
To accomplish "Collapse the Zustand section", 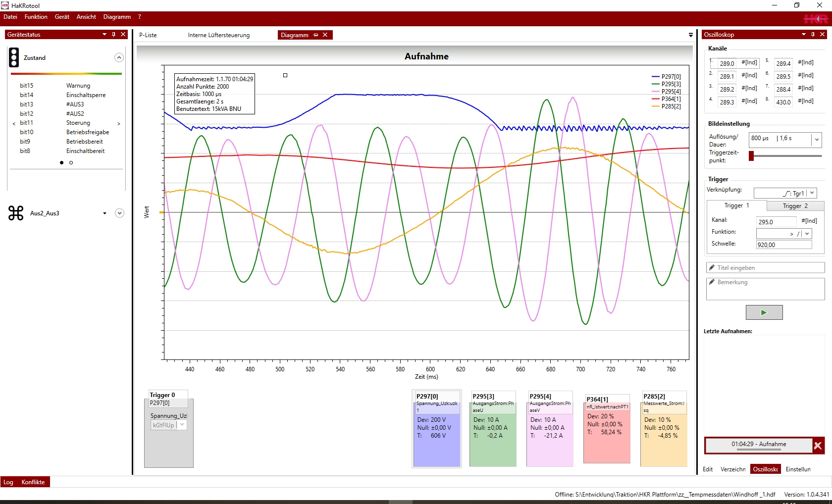I will coord(119,57).
